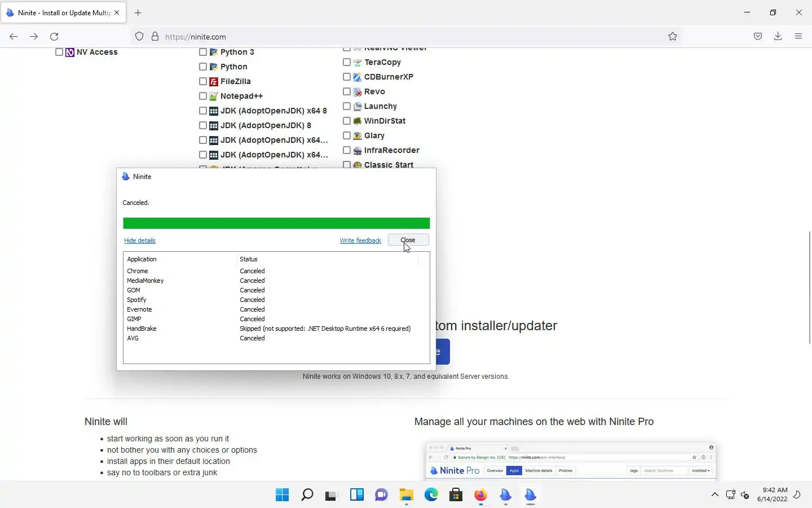The image size is (812, 508).
Task: Click the FileZilla app icon
Action: 214,81
